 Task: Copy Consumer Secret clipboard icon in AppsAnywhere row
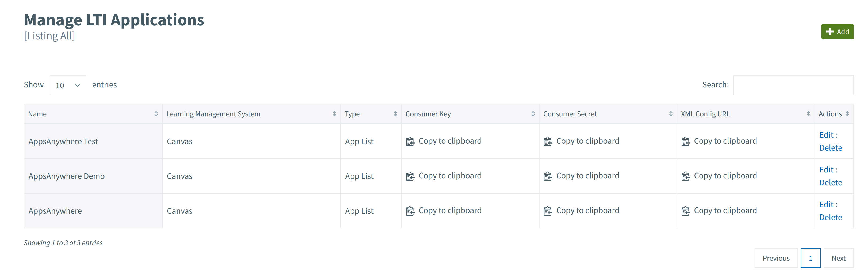coord(548,211)
